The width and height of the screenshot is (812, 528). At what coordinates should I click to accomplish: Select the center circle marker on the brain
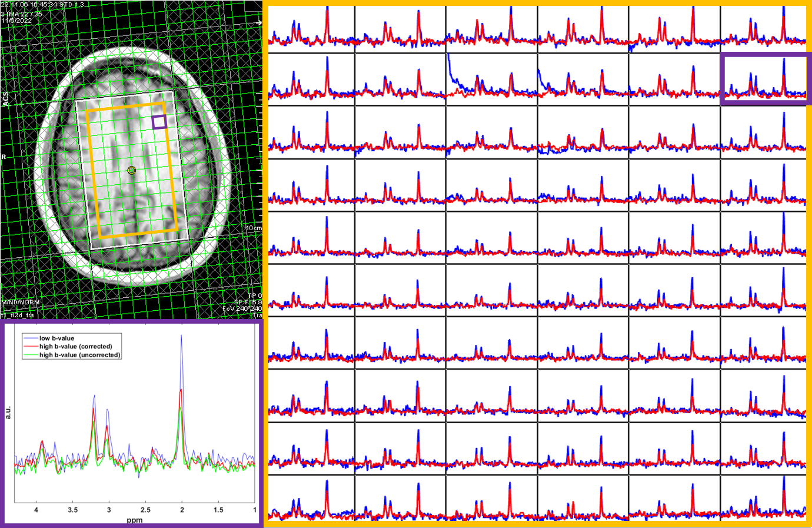pos(132,171)
